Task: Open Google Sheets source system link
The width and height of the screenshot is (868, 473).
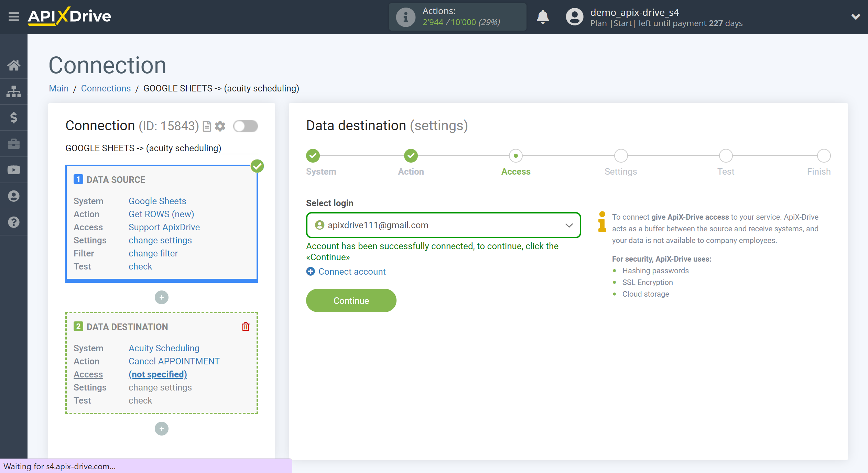Action: (x=157, y=201)
